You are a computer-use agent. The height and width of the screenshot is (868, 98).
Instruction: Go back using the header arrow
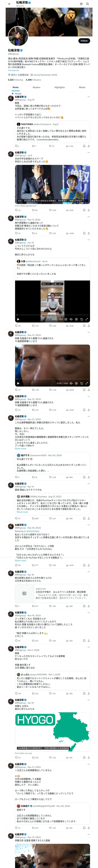(x=9, y=4)
